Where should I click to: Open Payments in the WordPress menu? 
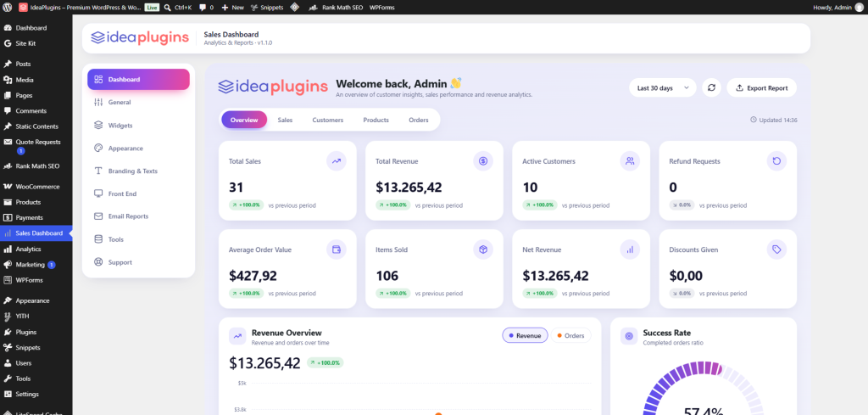36,218
